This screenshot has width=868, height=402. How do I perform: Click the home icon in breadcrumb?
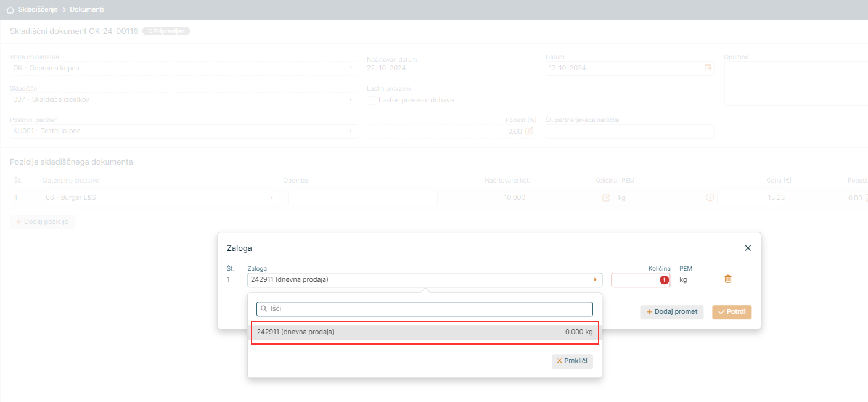point(10,10)
